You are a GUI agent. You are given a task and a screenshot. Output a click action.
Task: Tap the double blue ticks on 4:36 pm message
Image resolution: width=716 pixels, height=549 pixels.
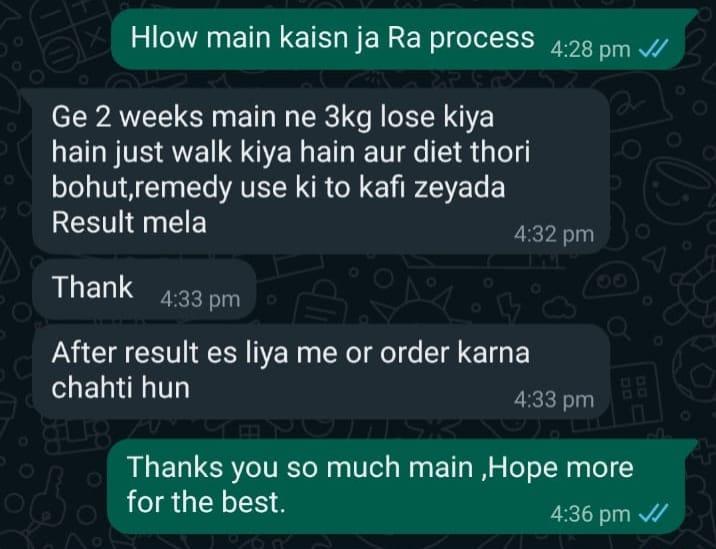coord(653,513)
